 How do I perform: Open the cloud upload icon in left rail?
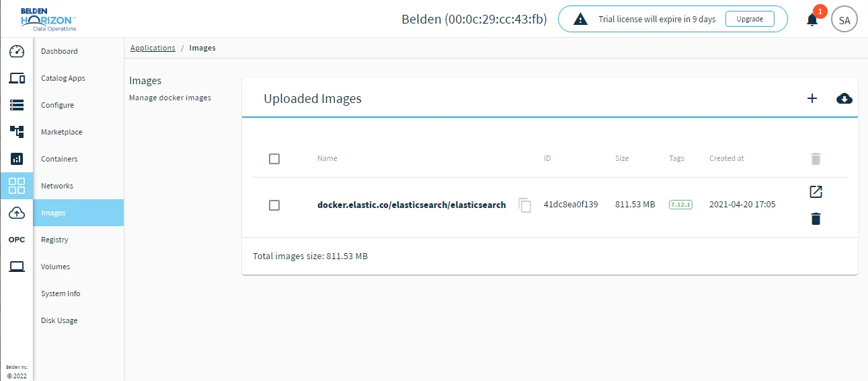pos(17,213)
